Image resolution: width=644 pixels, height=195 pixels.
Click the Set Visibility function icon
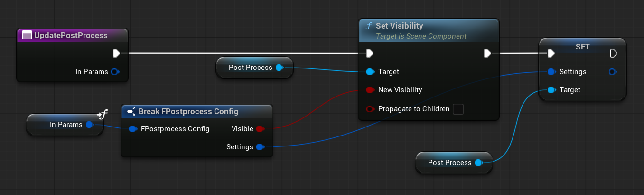coord(369,26)
